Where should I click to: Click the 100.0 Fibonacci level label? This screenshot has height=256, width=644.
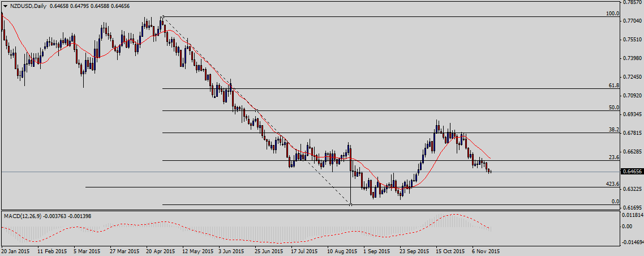pyautogui.click(x=611, y=13)
